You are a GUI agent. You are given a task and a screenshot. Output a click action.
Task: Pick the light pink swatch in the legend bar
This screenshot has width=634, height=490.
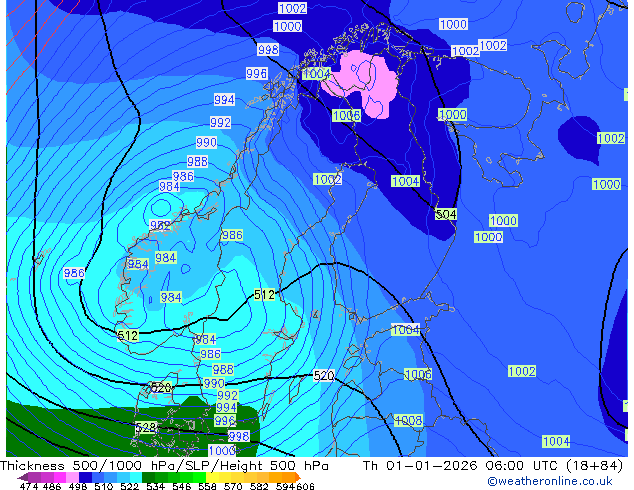(72, 477)
